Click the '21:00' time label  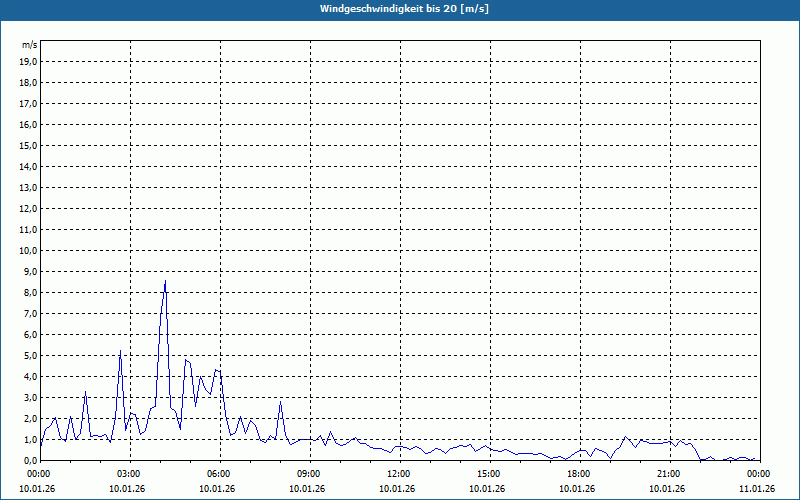point(670,474)
